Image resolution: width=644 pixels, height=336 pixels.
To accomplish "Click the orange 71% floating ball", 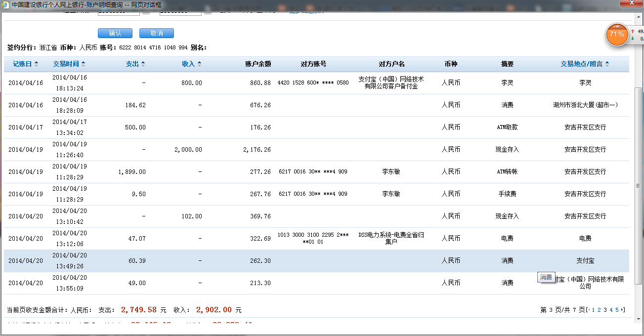I will pos(616,35).
